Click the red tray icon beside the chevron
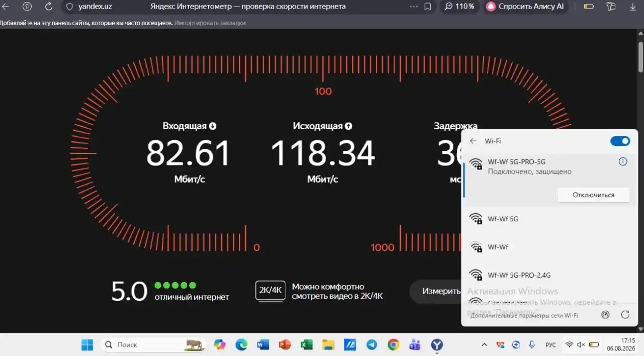Viewport: 644px width, 356px height. tap(500, 344)
